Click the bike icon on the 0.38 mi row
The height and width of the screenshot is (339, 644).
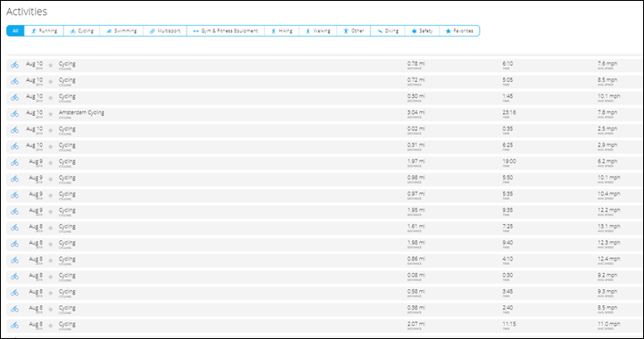(15, 309)
